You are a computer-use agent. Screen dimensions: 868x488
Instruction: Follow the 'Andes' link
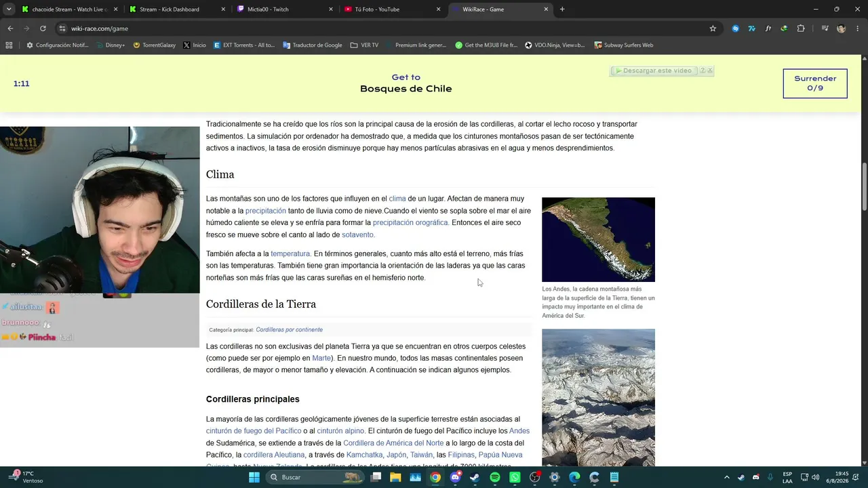(x=519, y=431)
